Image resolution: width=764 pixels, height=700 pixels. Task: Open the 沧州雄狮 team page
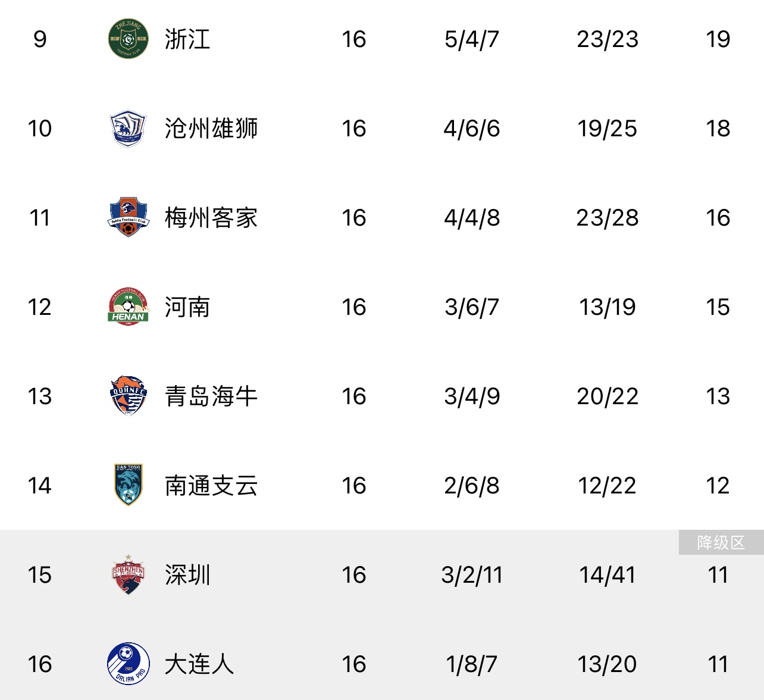[x=211, y=129]
